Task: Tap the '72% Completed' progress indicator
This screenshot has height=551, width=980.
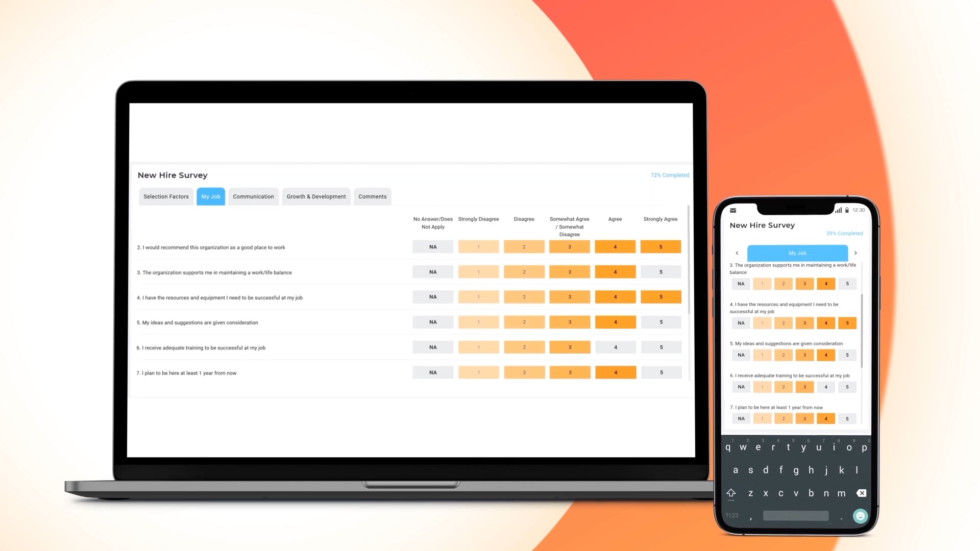Action: click(670, 175)
